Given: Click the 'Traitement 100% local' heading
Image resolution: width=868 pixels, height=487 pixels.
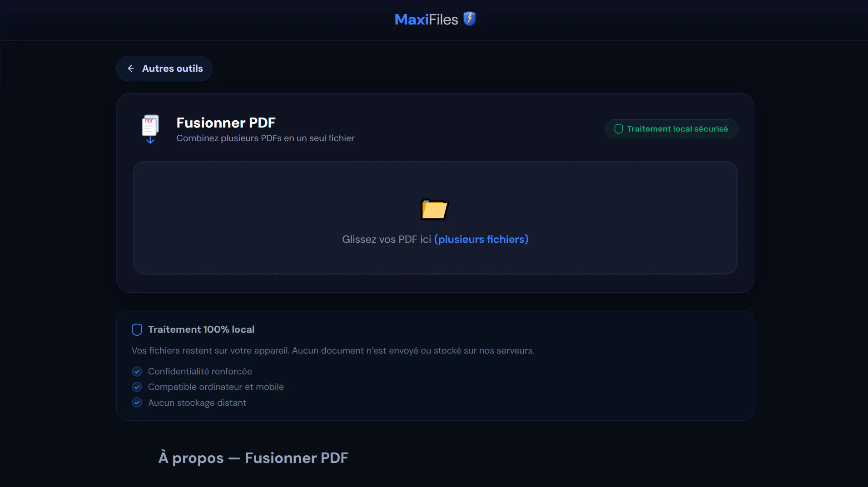Looking at the screenshot, I should 201,330.
